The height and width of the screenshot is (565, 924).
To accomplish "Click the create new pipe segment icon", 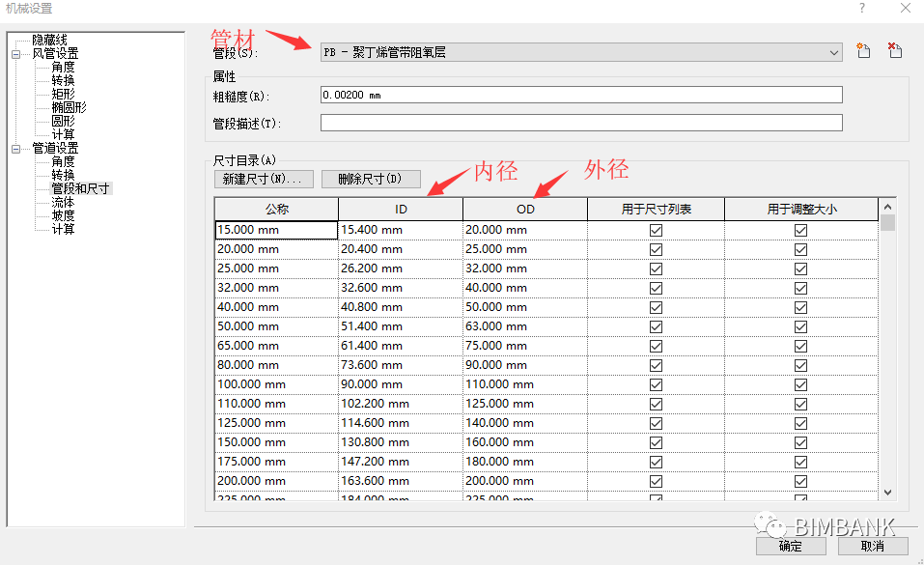I will [x=863, y=51].
